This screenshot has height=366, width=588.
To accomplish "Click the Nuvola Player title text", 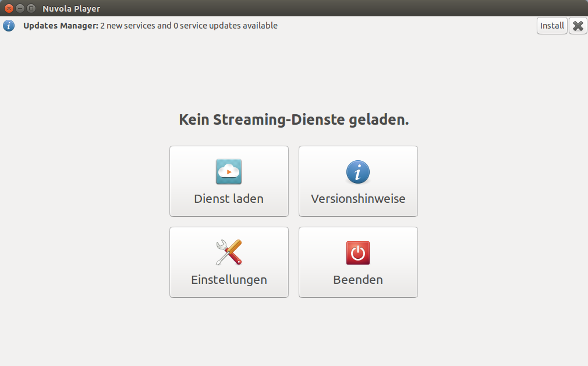I will pyautogui.click(x=71, y=8).
